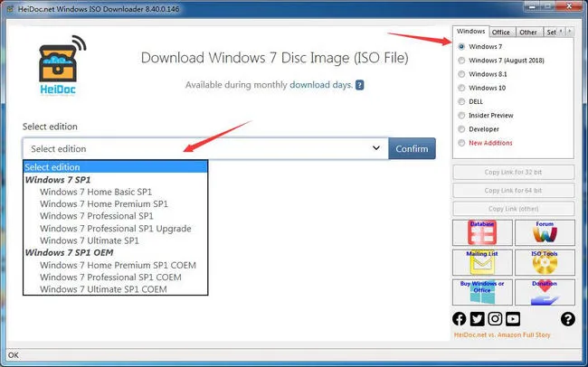588x367 pixels.
Task: Click Copy Link for 64 bit
Action: [x=514, y=191]
